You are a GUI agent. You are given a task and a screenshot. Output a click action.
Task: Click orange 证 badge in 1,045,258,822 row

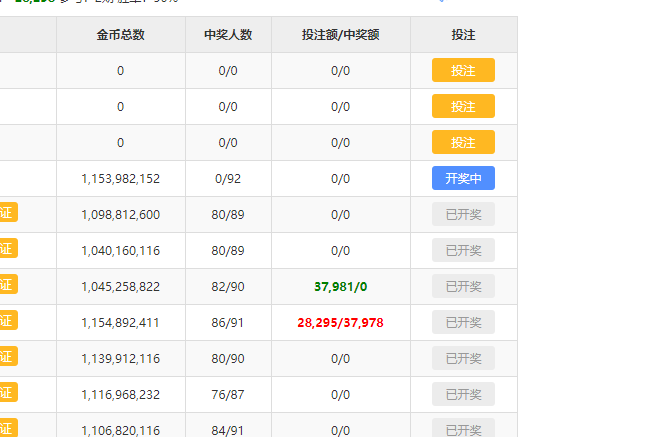pyautogui.click(x=7, y=285)
